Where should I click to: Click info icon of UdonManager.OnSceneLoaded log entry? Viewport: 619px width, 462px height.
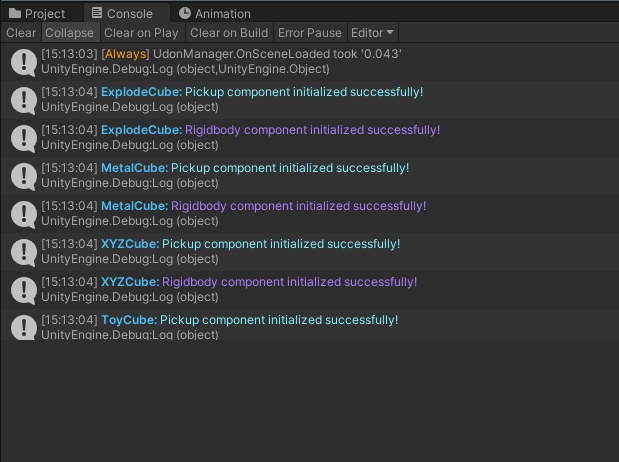(x=23, y=62)
